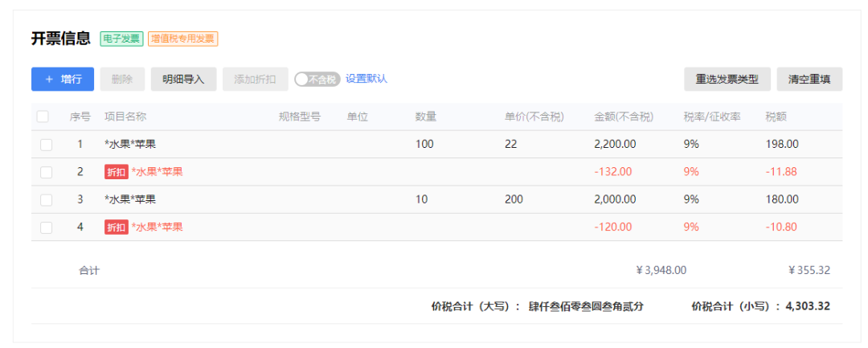Toggle the 不含税 tax switch
The height and width of the screenshot is (348, 868).
click(317, 79)
